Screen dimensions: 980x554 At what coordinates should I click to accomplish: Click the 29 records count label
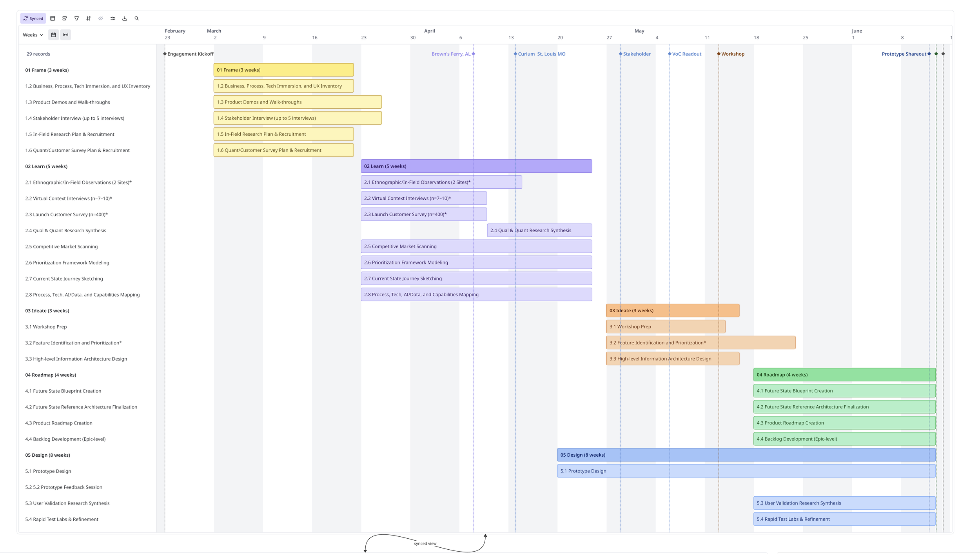[x=38, y=54]
